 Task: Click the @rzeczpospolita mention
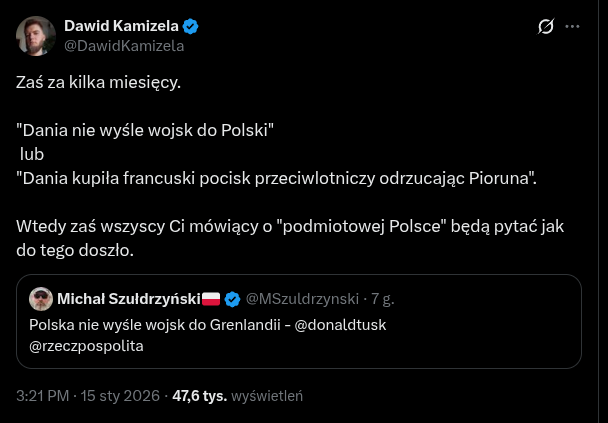pyautogui.click(x=86, y=346)
